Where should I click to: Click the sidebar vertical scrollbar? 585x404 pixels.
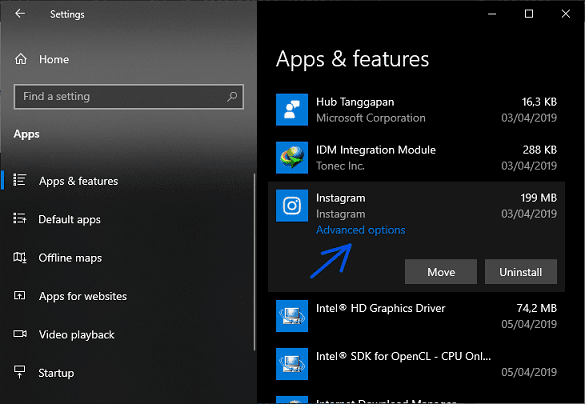tap(255, 262)
